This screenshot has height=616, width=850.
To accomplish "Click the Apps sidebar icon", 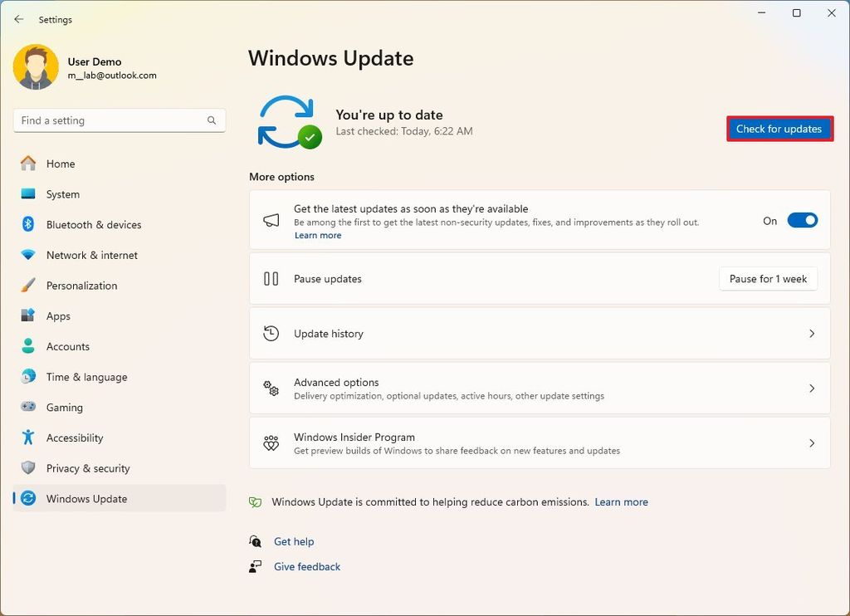I will click(x=27, y=315).
